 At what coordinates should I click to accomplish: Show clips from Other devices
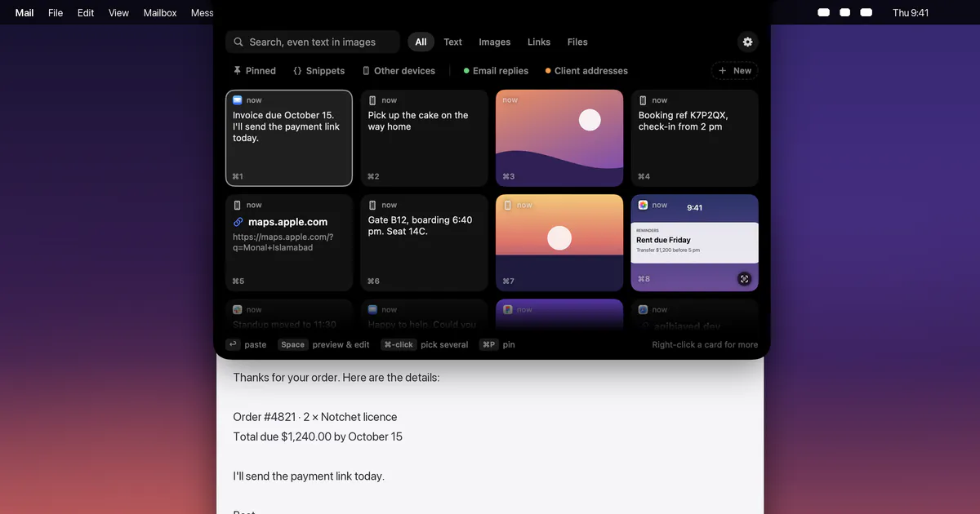point(399,71)
